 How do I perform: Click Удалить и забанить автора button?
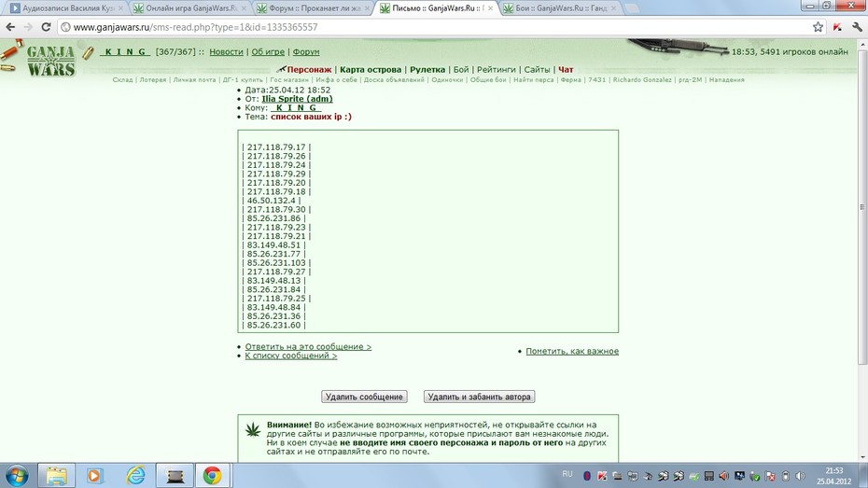tap(480, 397)
